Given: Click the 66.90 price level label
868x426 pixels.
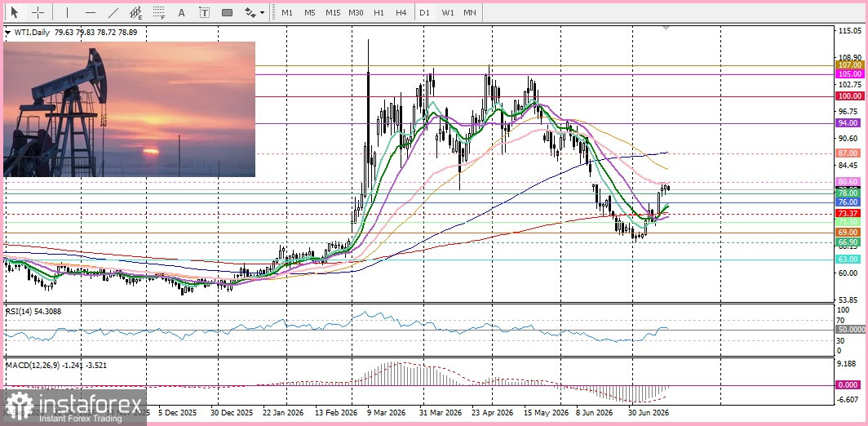Looking at the screenshot, I should (x=848, y=242).
